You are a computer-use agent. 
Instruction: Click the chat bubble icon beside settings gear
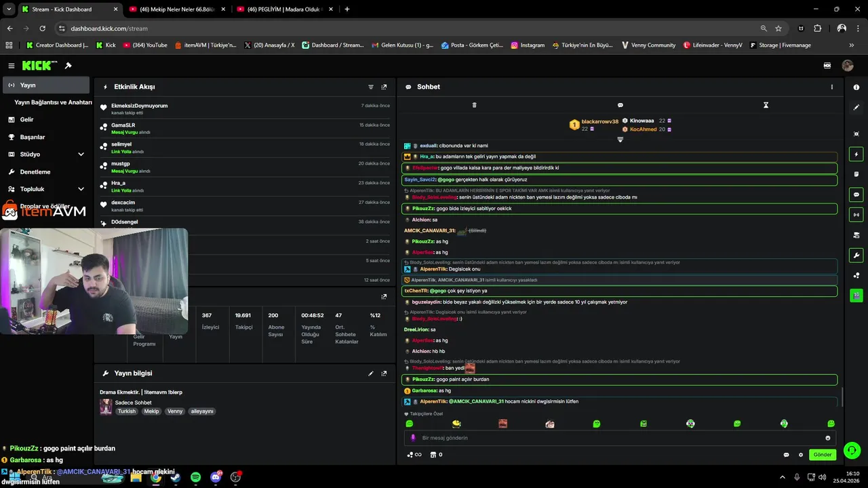click(x=787, y=455)
